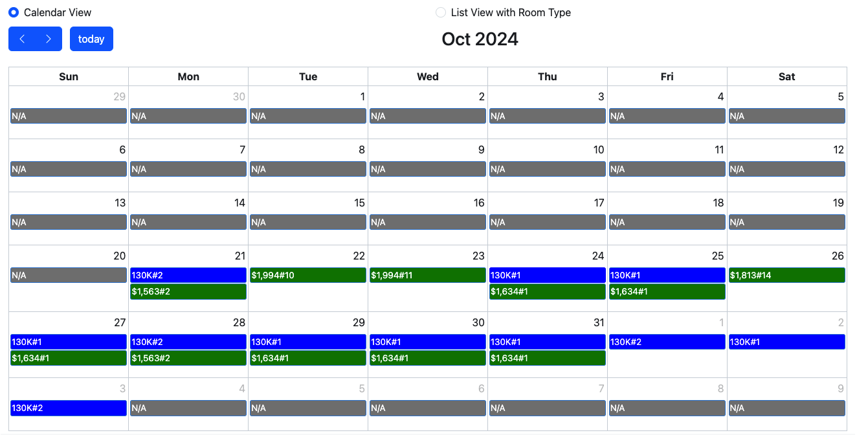Open the 130K#2 event on Oct 21
This screenshot has width=868, height=435.
[188, 275]
